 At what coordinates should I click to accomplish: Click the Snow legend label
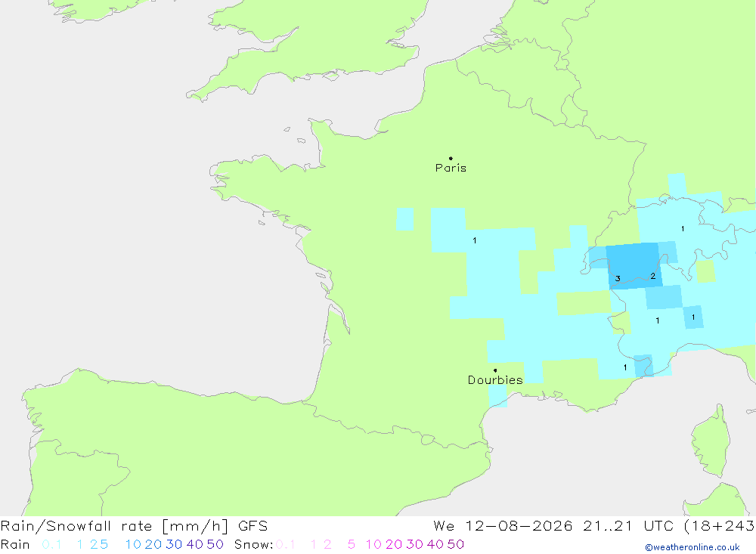253,544
